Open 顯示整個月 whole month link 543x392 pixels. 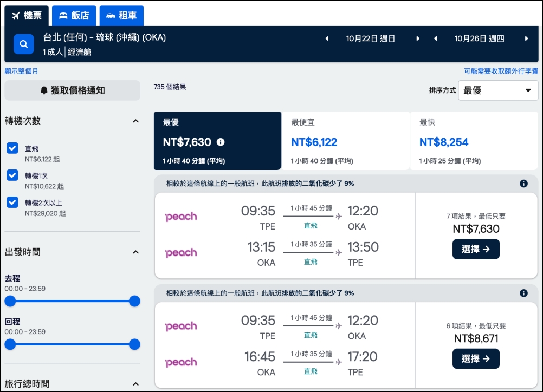pos(21,71)
